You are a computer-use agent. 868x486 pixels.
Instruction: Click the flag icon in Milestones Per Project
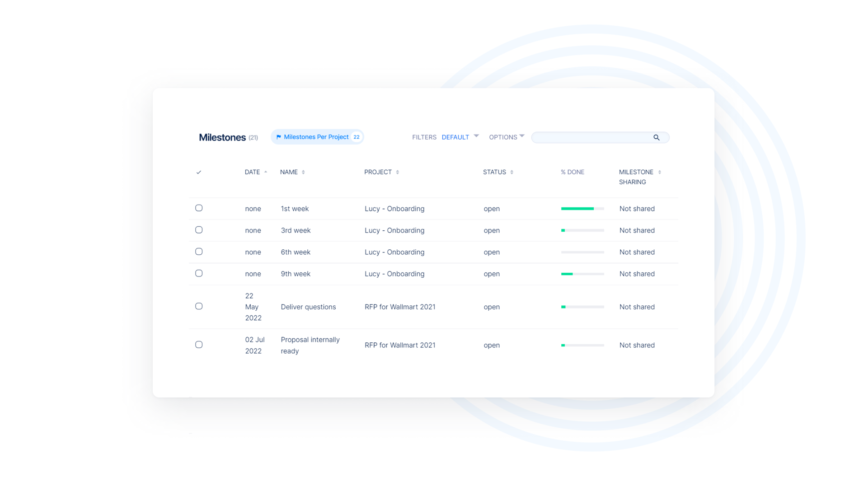tap(278, 137)
